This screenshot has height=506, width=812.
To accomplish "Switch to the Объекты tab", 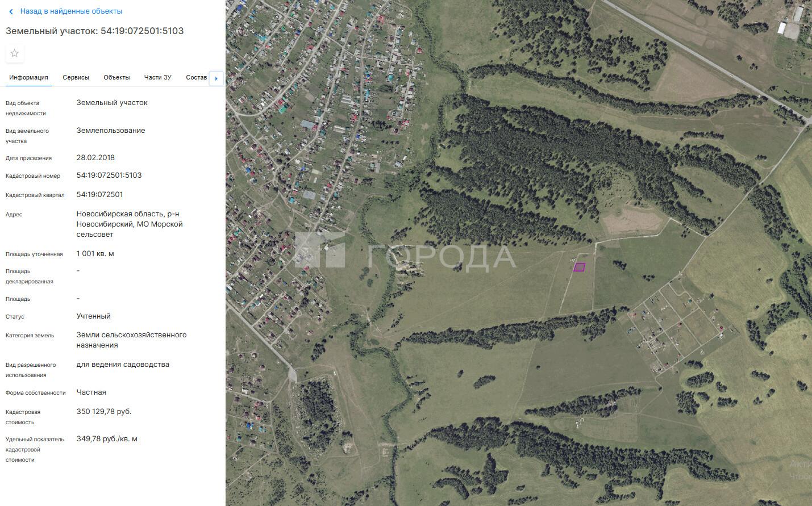I will coord(116,77).
